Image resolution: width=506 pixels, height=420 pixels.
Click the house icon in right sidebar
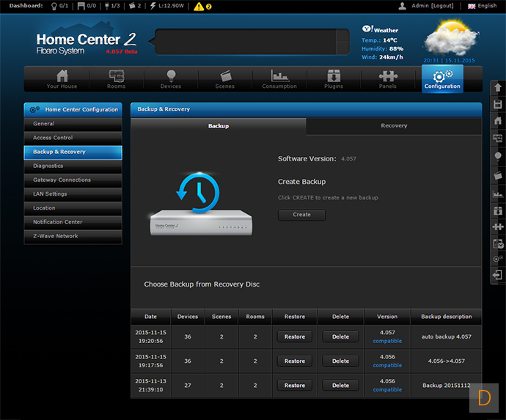498,121
